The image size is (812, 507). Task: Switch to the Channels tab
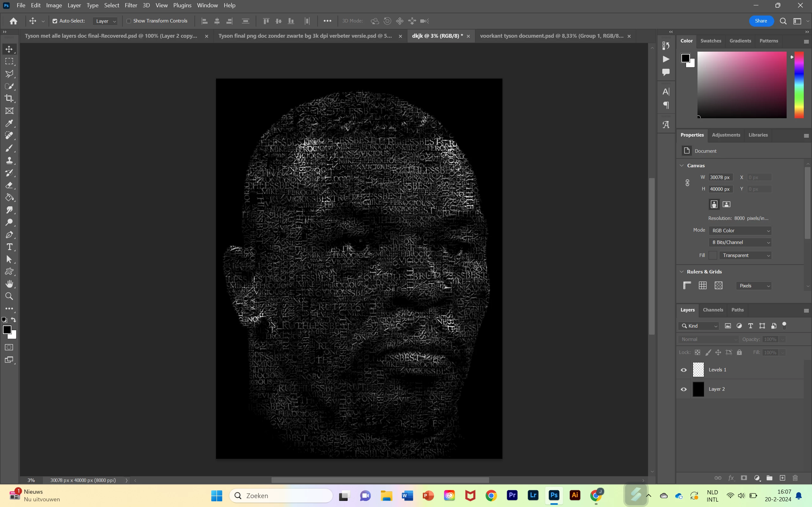[x=713, y=310]
